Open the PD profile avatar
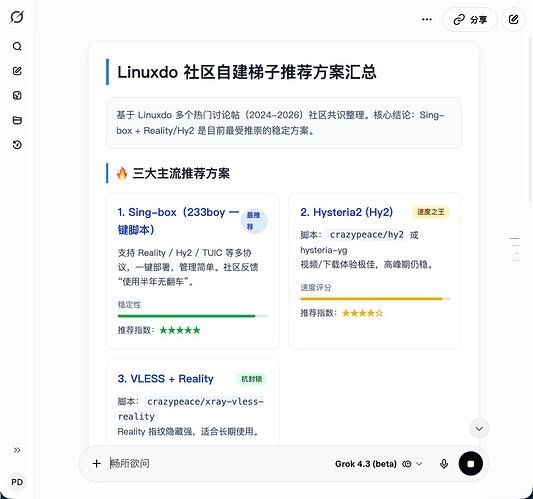This screenshot has width=533, height=499. 17,482
